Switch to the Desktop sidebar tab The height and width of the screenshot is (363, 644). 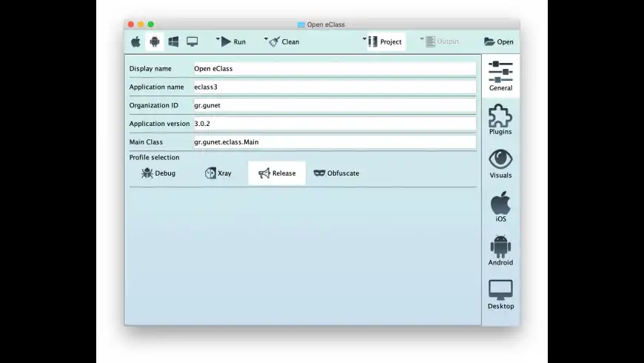500,294
